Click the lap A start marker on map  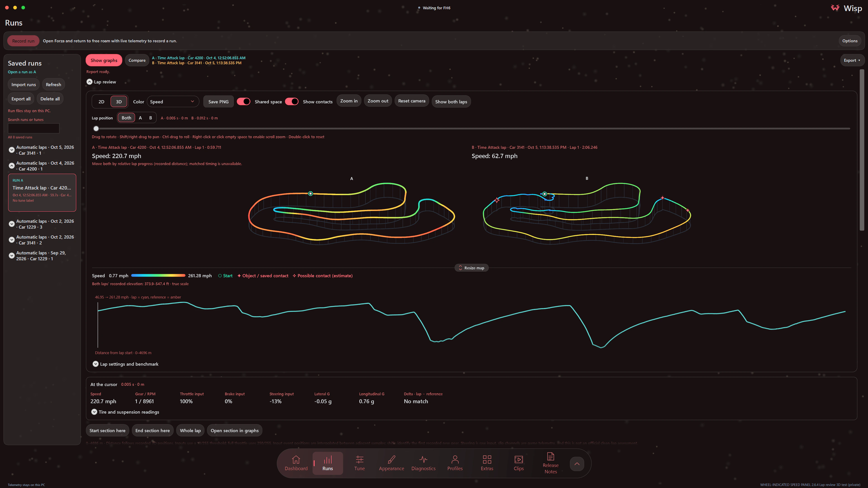coord(310,193)
